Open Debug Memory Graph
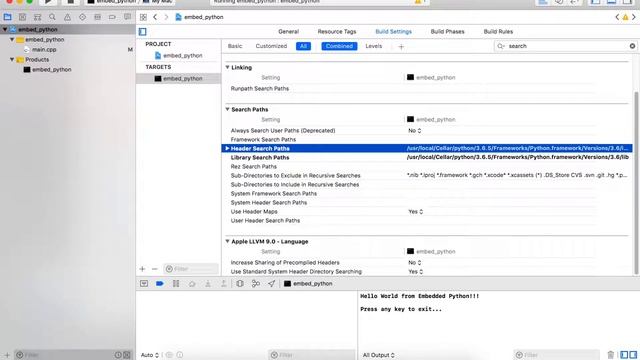The image size is (640, 360). pyautogui.click(x=256, y=283)
